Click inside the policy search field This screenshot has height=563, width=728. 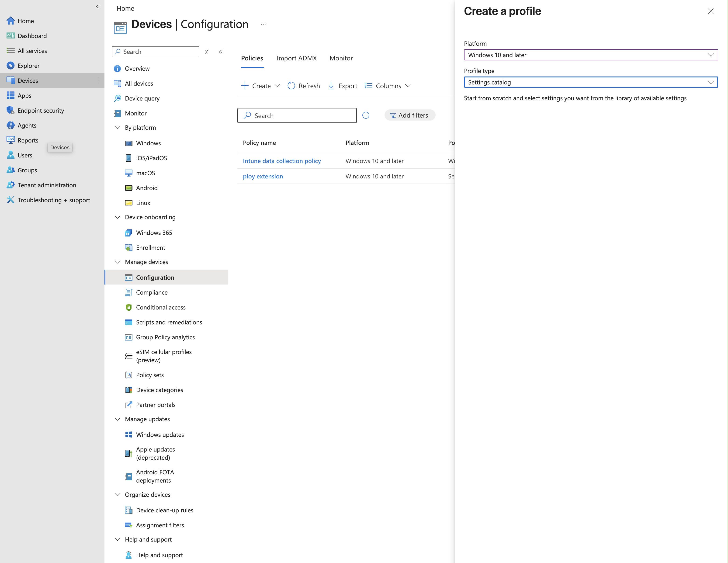pos(297,115)
